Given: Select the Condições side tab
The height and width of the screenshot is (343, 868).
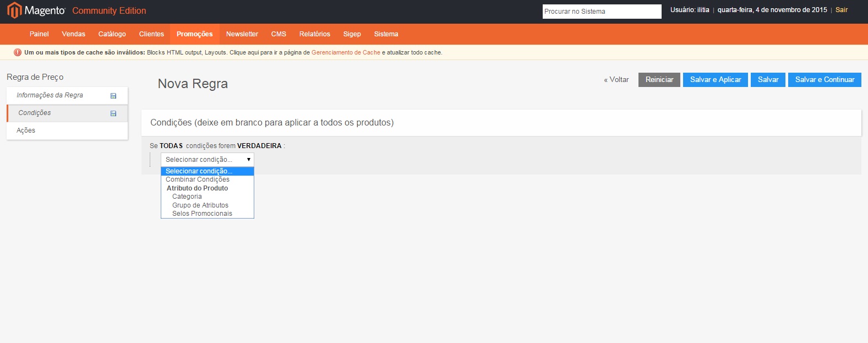Looking at the screenshot, I should click(x=67, y=113).
